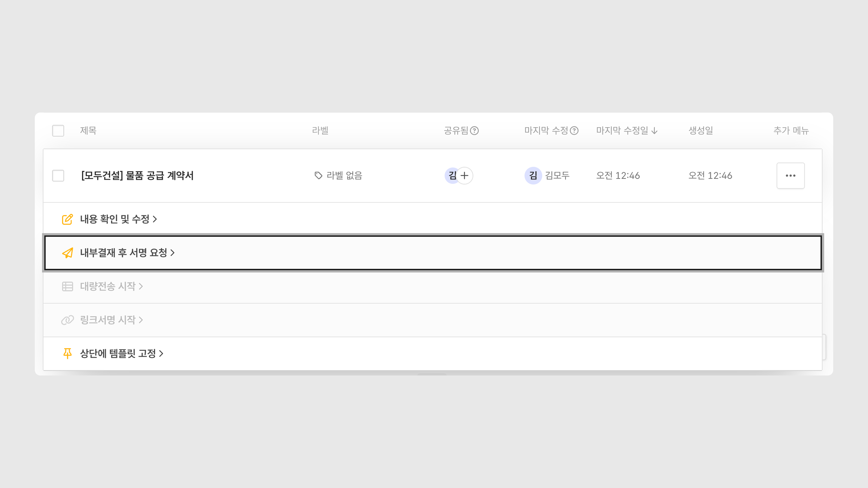This screenshot has width=868, height=488.
Task: Click 김모두 last editor name
Action: (x=557, y=176)
